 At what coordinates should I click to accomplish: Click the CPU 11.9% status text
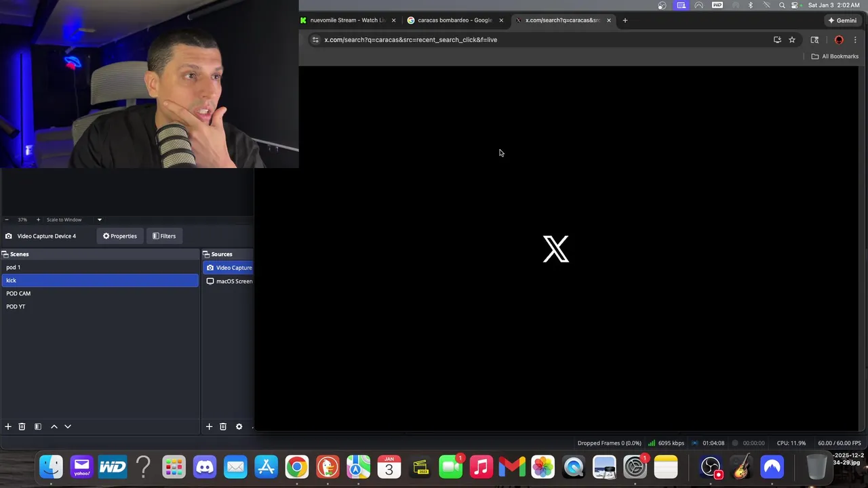point(791,443)
